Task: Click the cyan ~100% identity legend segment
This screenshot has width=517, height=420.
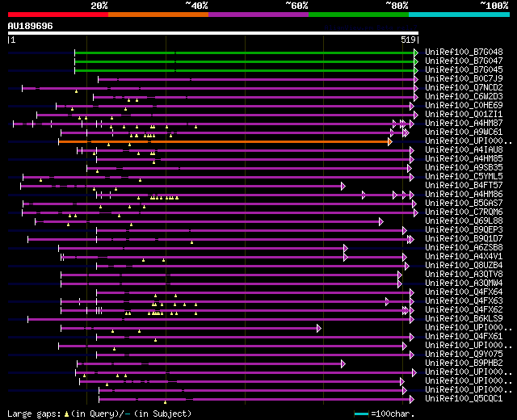Action: [460, 15]
